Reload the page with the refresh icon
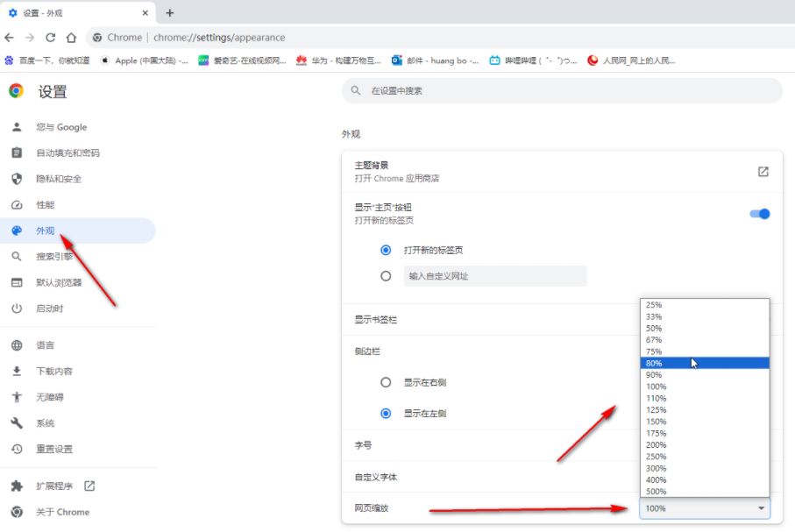This screenshot has height=532, width=795. [50, 38]
